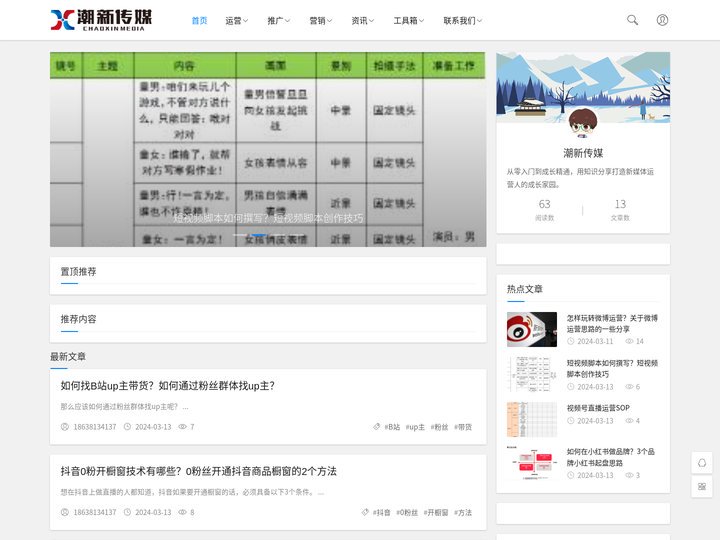The image size is (720, 540).
Task: Click the short video script table thumbnail in sidebar
Action: (532, 374)
